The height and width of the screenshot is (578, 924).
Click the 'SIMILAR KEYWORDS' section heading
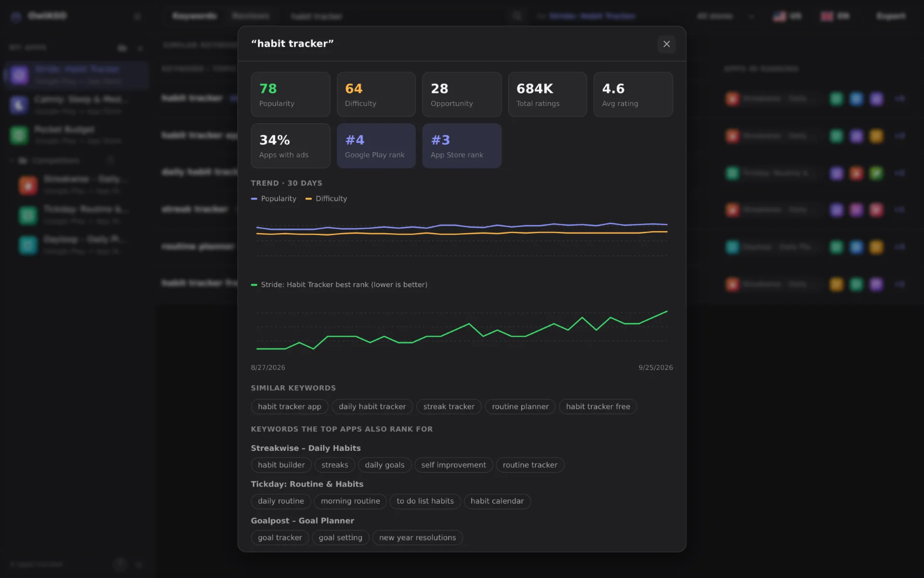pyautogui.click(x=293, y=388)
